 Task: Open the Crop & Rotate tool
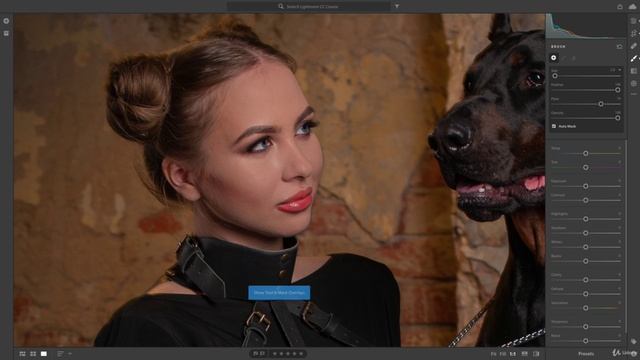633,33
